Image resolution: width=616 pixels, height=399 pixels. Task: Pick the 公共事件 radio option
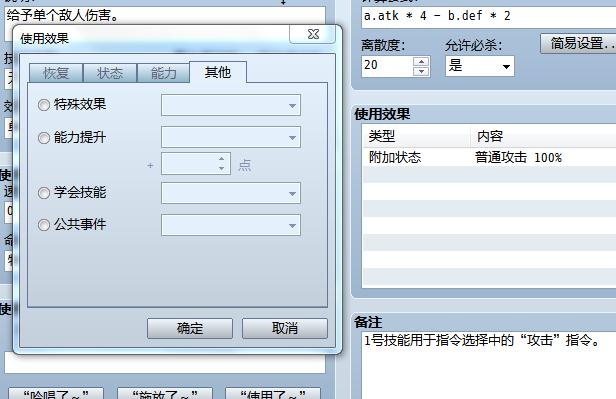44,225
